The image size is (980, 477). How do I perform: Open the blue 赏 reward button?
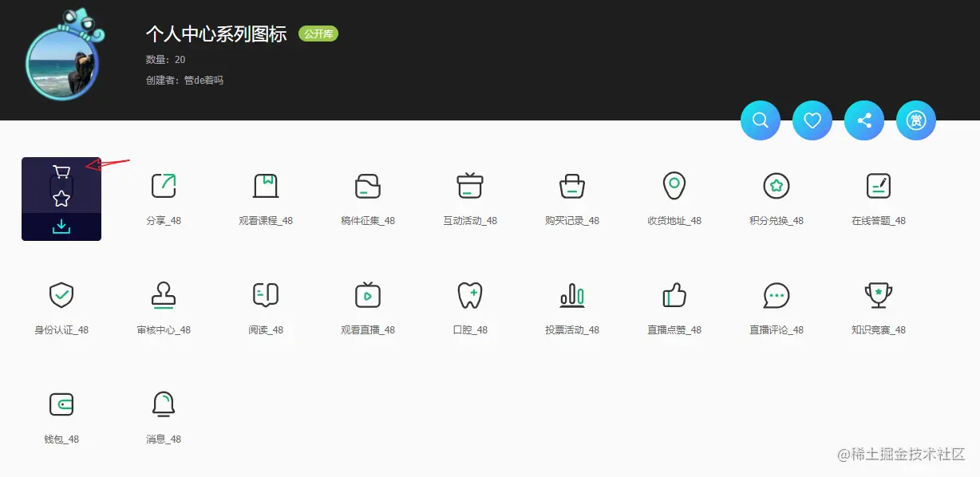tap(915, 120)
